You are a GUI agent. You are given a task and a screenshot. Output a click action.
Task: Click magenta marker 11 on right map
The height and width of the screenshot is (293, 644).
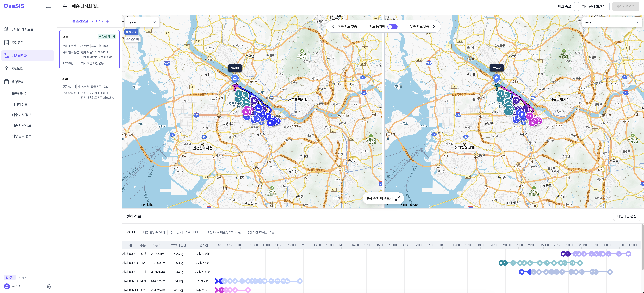pyautogui.click(x=529, y=116)
